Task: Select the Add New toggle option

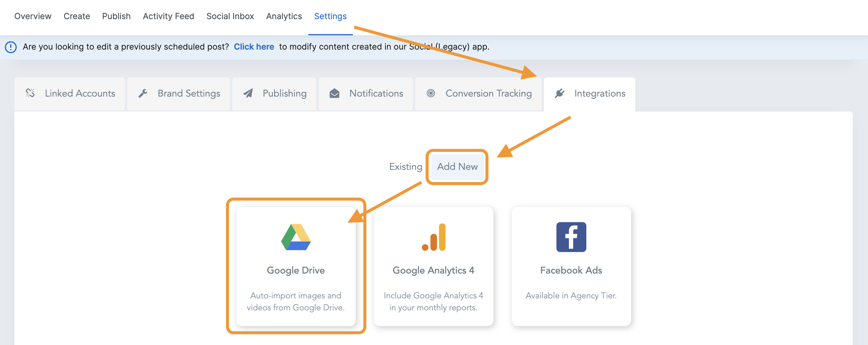Action: pyautogui.click(x=457, y=167)
